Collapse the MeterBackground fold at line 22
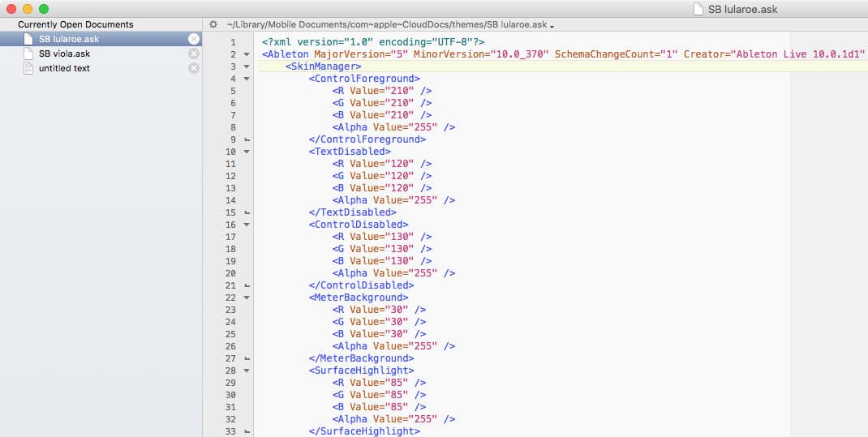868x437 pixels. pos(247,298)
